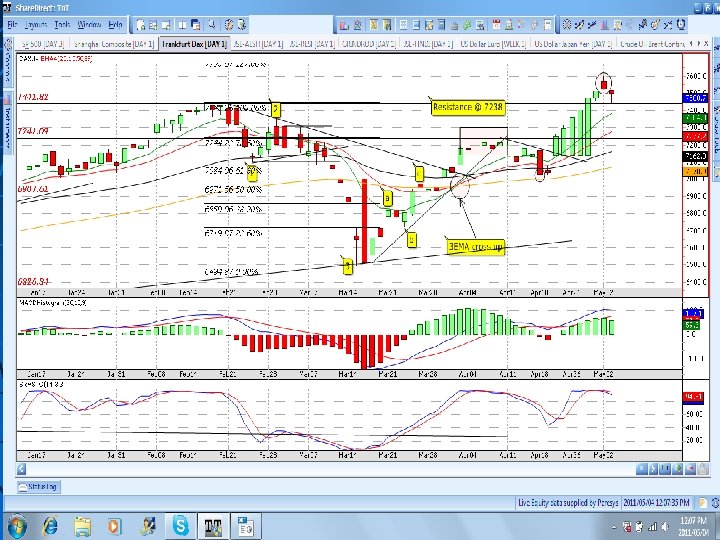Close the current chart tab with X
Viewport: 720px width, 540px height.
pyautogui.click(x=706, y=44)
